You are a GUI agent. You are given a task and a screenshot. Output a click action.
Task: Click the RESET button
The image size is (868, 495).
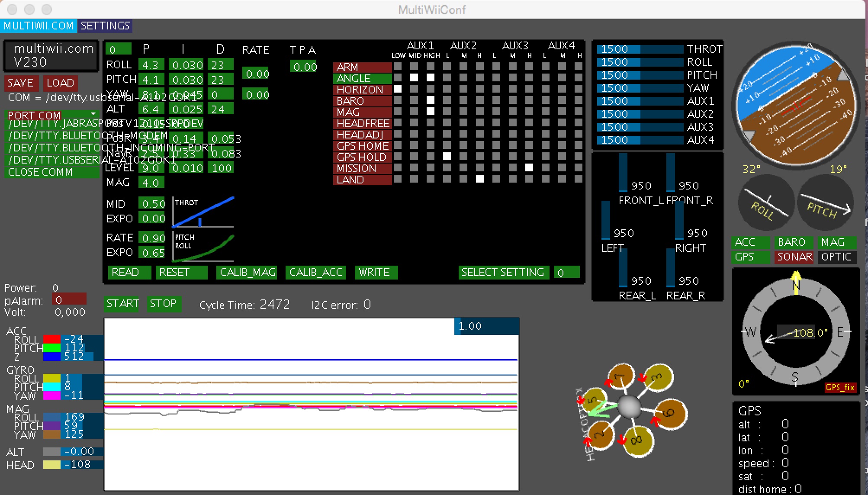181,272
